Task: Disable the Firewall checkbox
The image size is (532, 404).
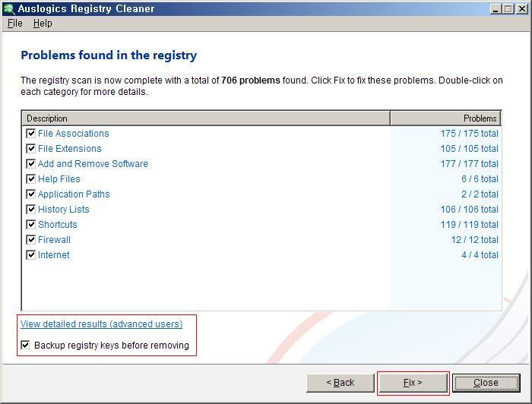Action: [31, 240]
